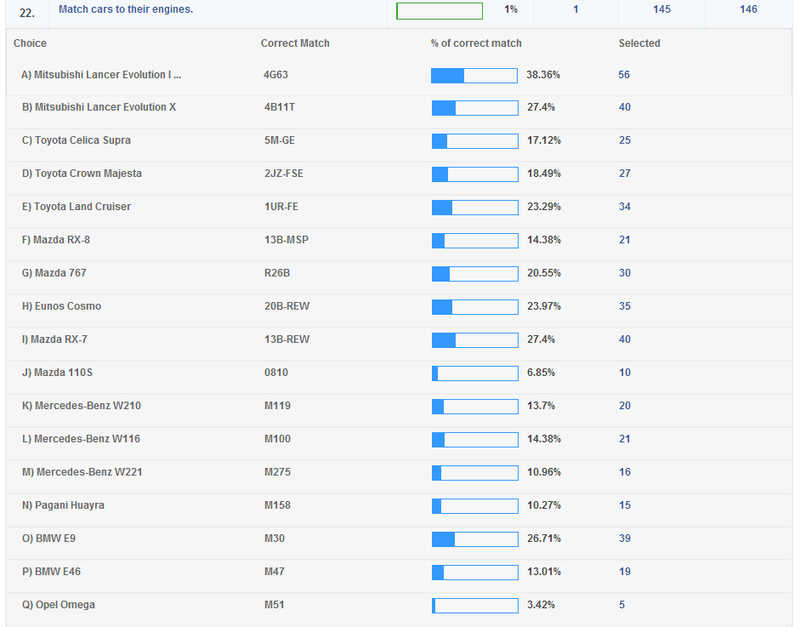Click selected count 39 for BMW E9
The image size is (800, 627).
point(624,538)
